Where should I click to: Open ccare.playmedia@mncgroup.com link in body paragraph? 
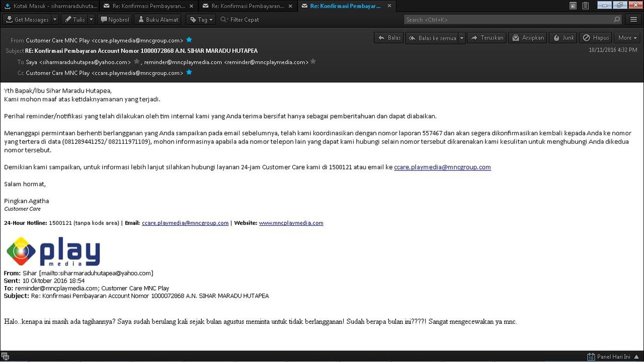442,167
